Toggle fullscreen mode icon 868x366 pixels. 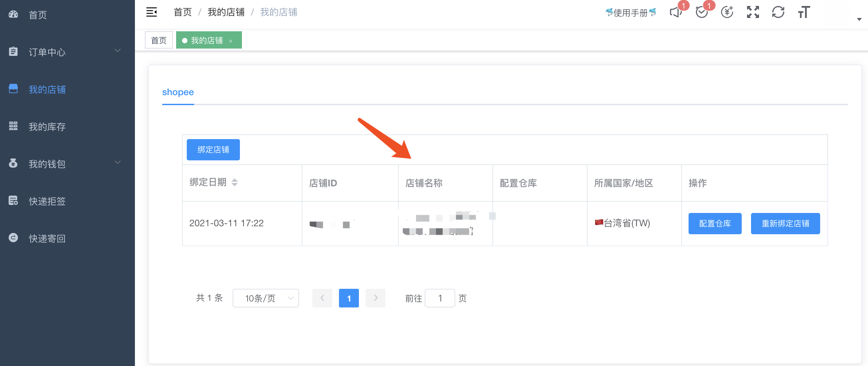tap(753, 13)
